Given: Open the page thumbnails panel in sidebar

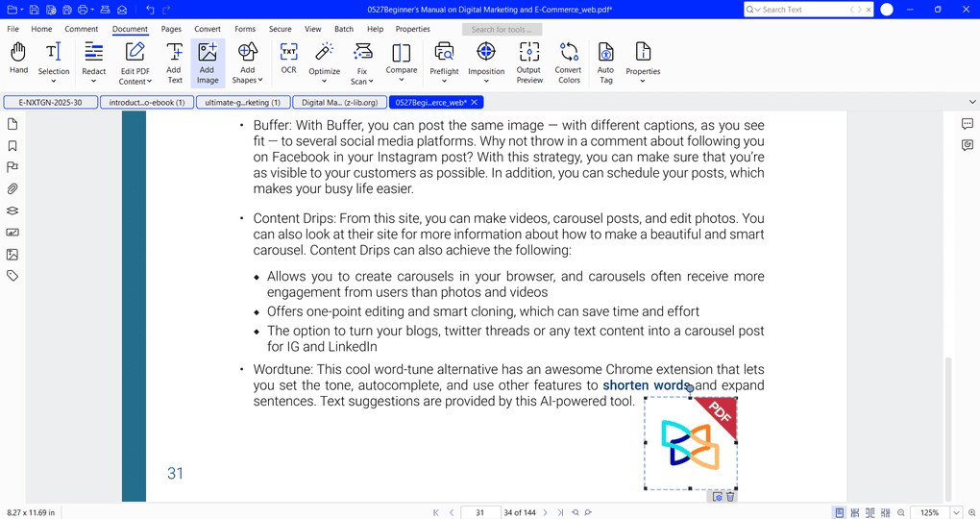Looking at the screenshot, I should click(12, 124).
